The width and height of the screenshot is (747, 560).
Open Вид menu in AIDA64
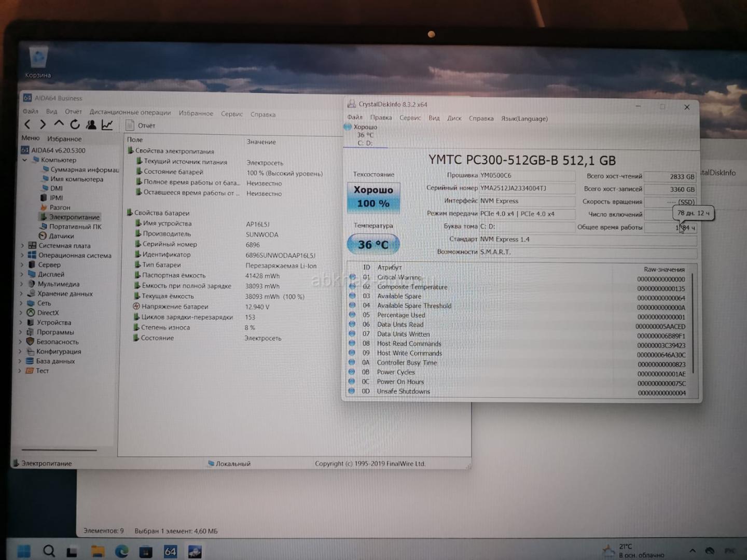[x=51, y=111]
